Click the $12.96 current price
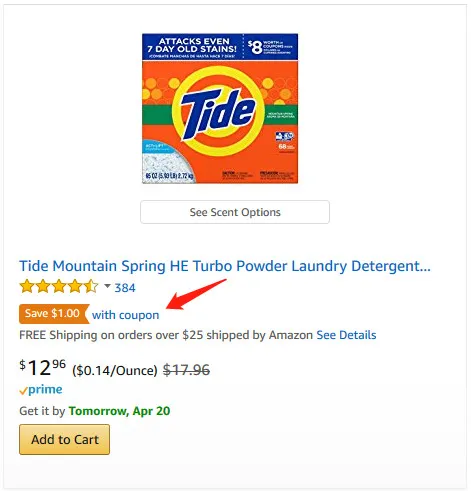 point(42,368)
